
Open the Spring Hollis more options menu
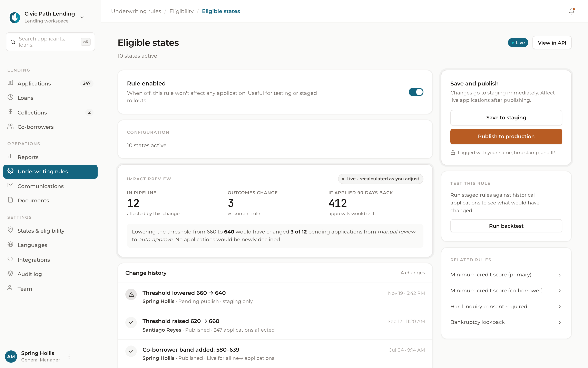69,357
